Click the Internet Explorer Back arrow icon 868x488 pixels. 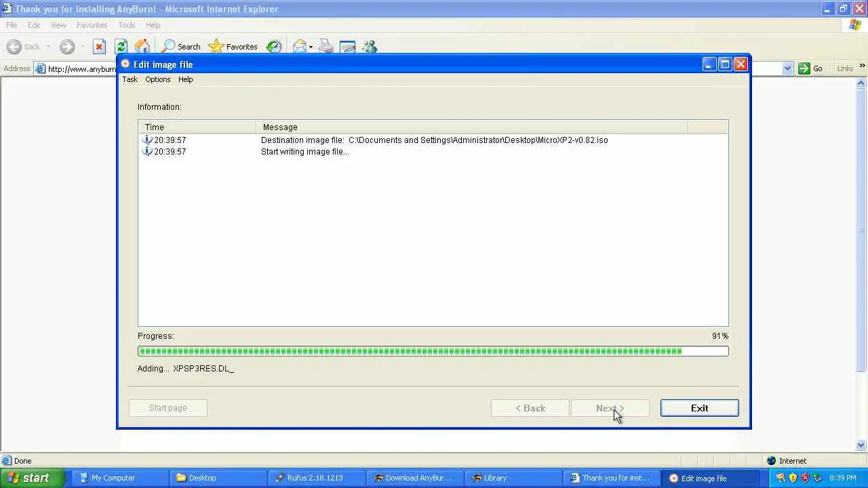pyautogui.click(x=14, y=47)
